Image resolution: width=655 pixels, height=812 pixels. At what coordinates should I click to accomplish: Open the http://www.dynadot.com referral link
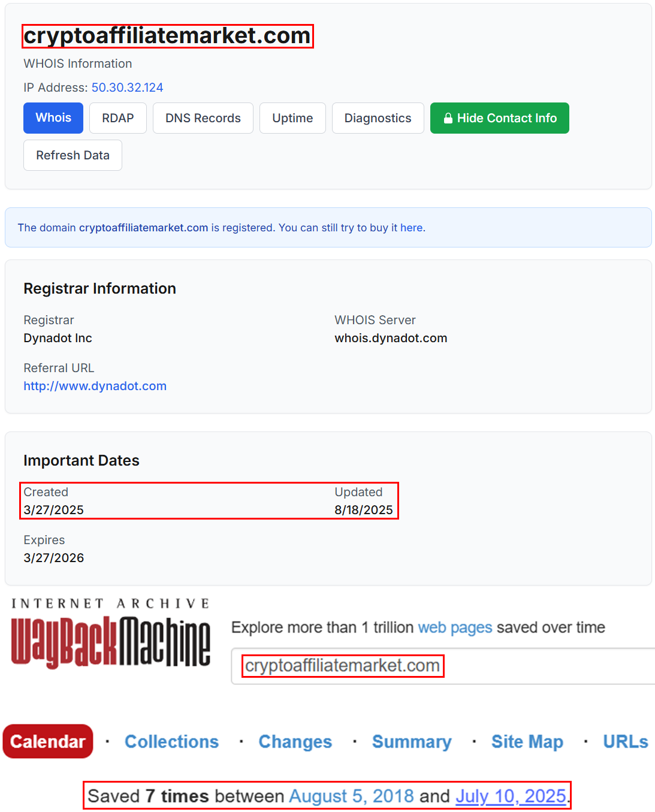pyautogui.click(x=95, y=386)
